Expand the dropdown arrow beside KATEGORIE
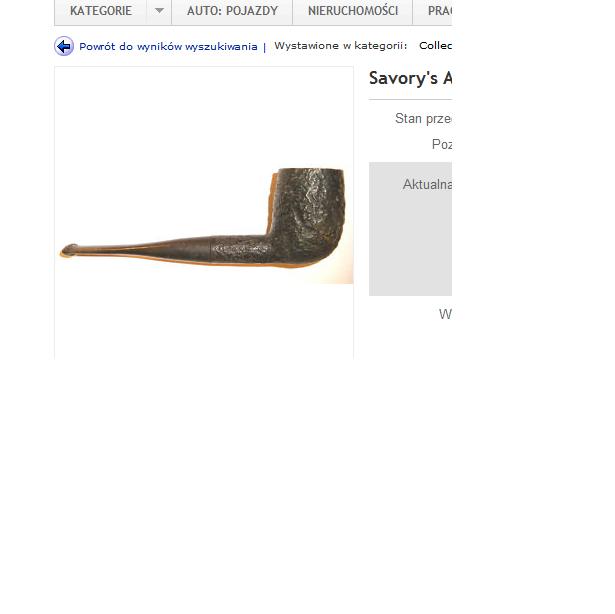The image size is (615, 614). [159, 11]
